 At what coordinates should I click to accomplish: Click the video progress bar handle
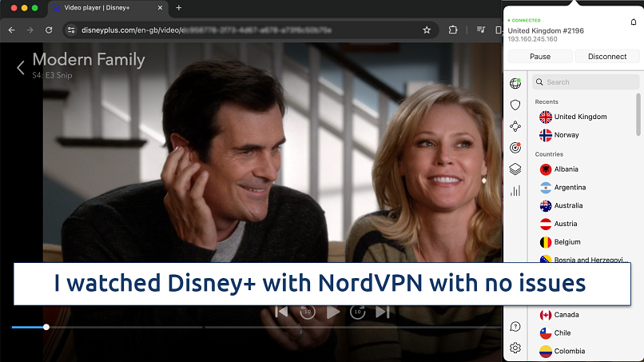click(x=46, y=327)
